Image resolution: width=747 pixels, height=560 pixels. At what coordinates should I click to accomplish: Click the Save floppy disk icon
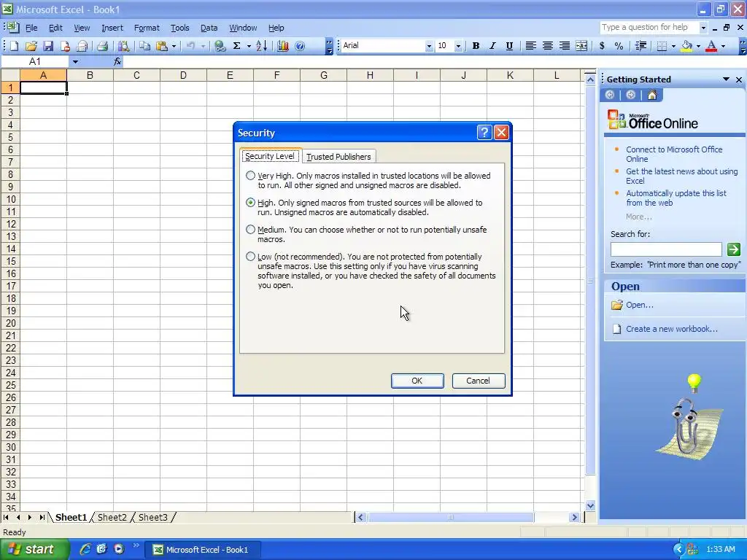47,46
